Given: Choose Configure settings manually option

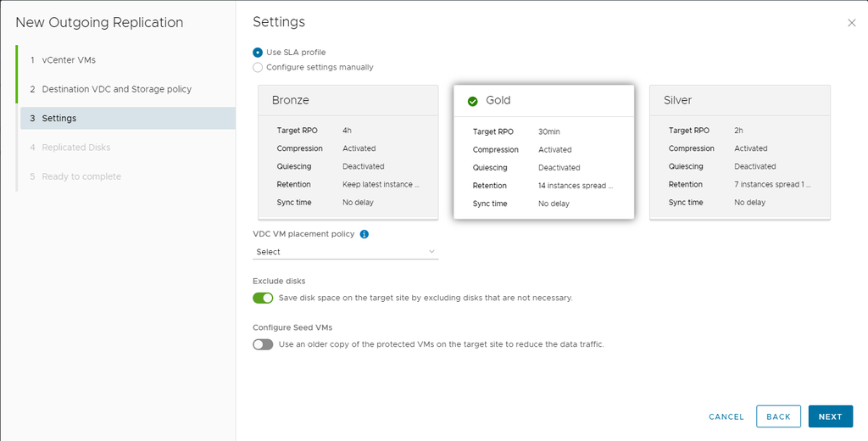Looking at the screenshot, I should click(x=258, y=67).
